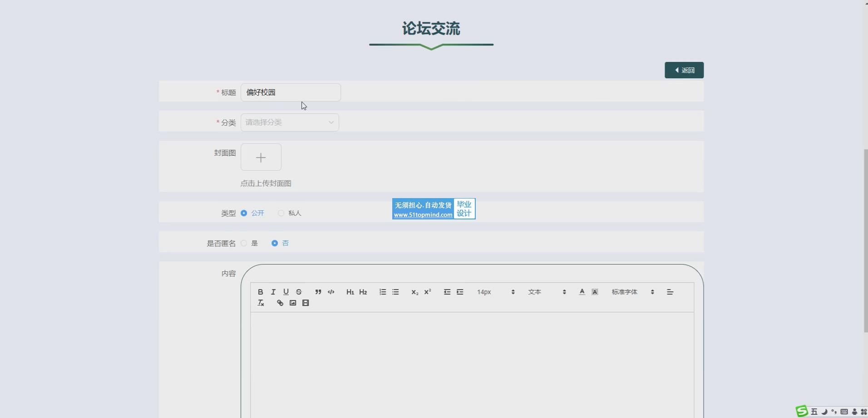Apply the H1 heading style
The image size is (868, 418).
pos(350,292)
